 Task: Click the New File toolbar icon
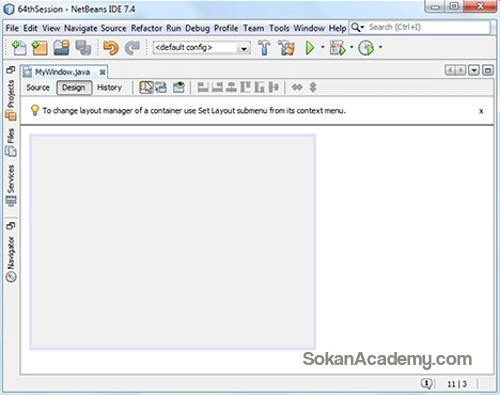[x=19, y=48]
